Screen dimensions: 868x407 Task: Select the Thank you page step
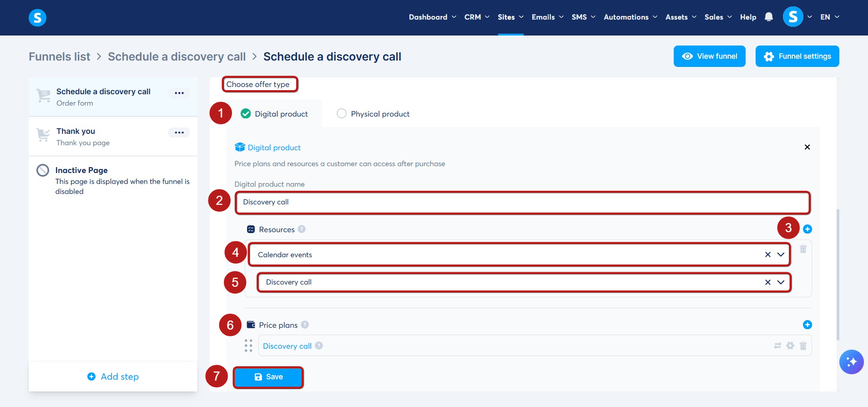113,137
